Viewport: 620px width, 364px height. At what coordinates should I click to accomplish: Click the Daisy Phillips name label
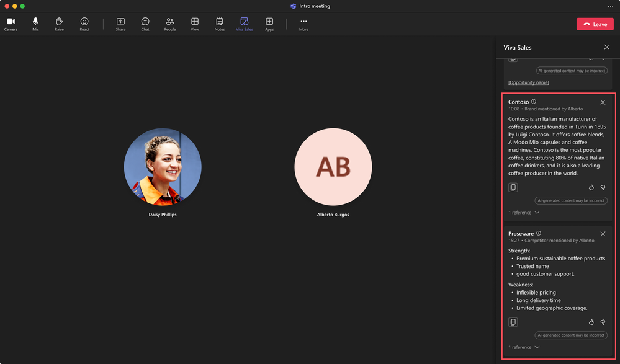pos(163,215)
